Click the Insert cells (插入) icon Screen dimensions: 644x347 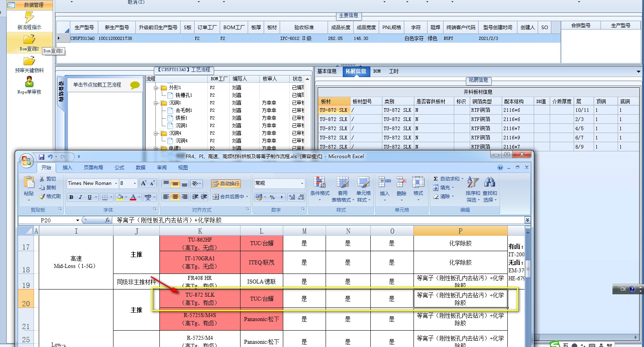coord(384,182)
